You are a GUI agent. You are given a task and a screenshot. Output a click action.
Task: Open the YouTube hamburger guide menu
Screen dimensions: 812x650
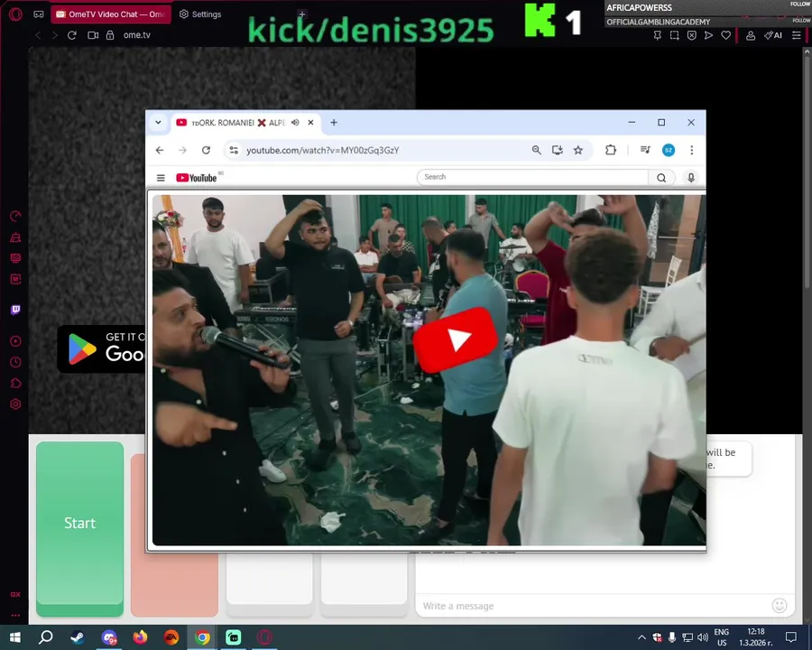[161, 178]
